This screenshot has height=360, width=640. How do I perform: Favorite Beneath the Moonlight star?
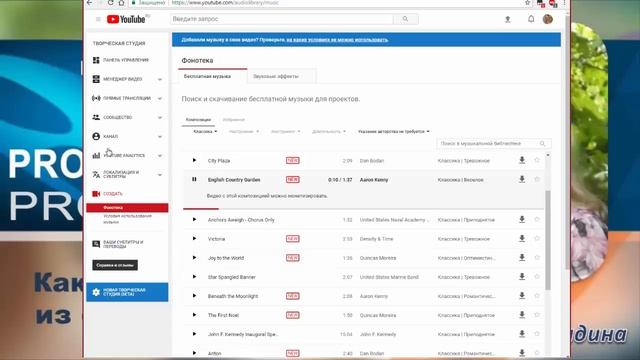(537, 296)
